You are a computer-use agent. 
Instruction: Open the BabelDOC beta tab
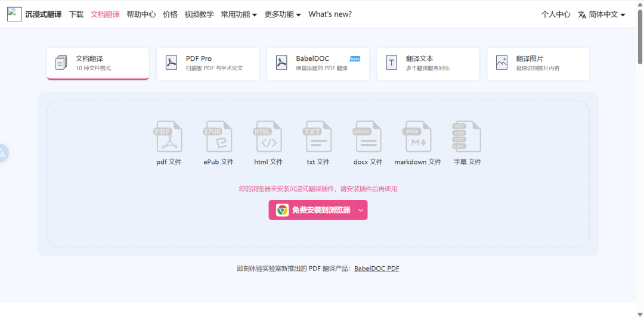point(318,63)
